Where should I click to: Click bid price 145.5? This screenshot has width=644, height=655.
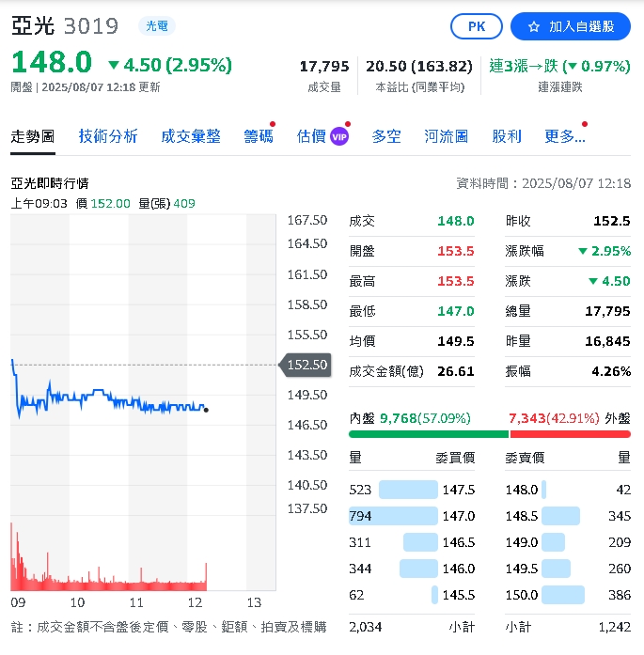pyautogui.click(x=459, y=595)
